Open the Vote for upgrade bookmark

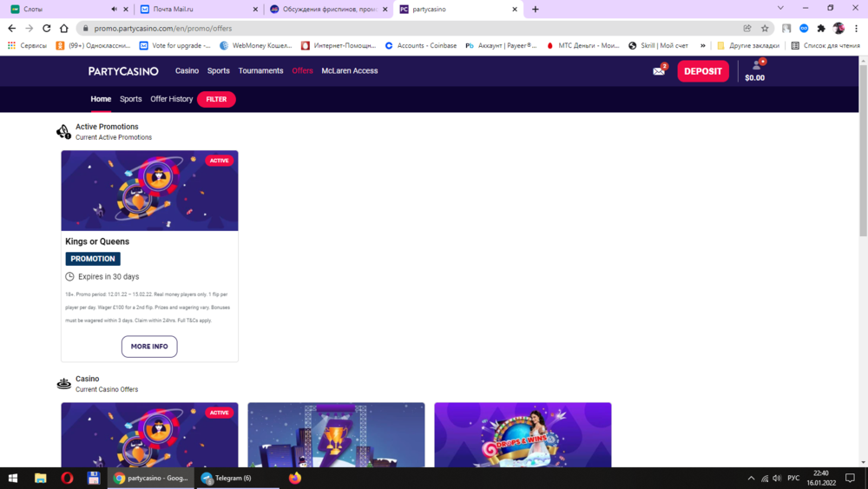pos(175,45)
